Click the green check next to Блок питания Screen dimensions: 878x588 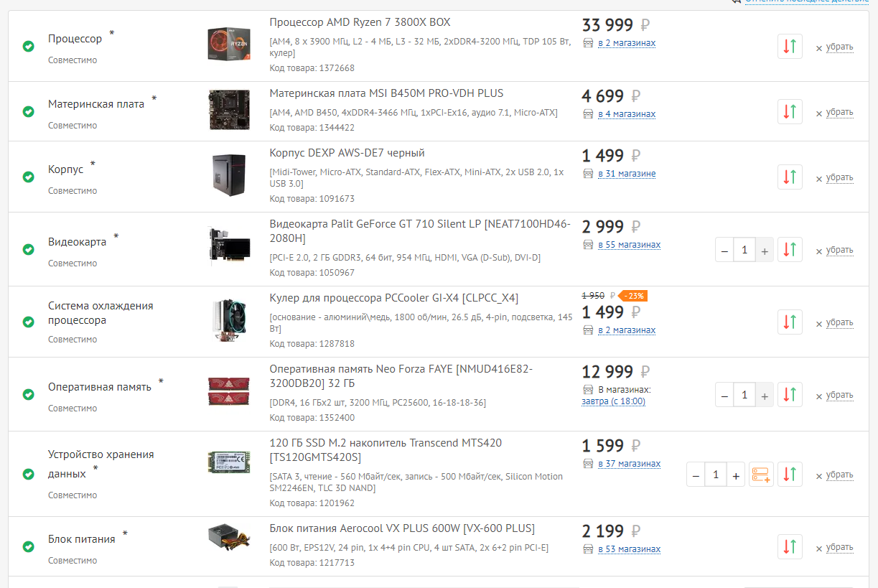28,547
